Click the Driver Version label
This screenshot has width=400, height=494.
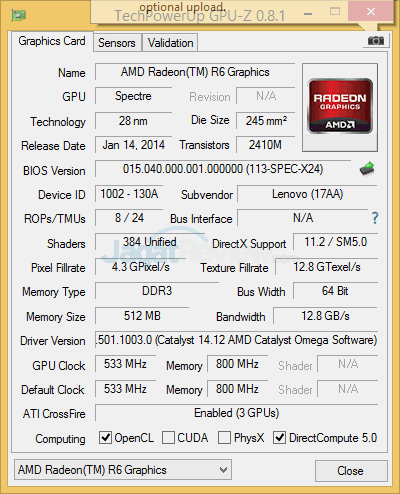[53, 341]
